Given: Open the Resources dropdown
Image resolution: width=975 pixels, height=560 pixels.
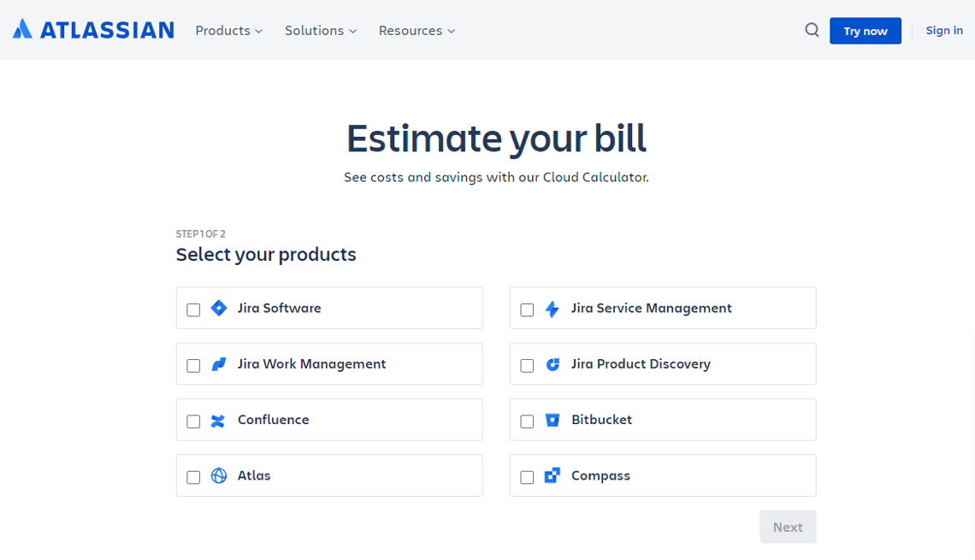Looking at the screenshot, I should (417, 30).
